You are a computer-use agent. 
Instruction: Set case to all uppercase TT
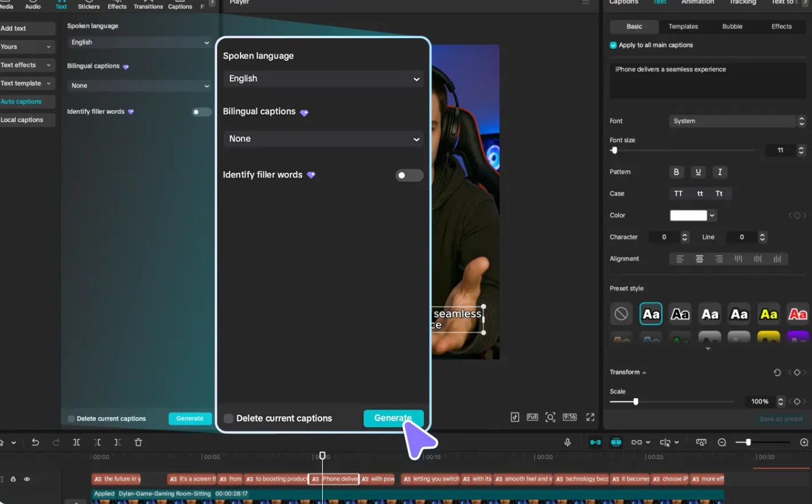(679, 194)
